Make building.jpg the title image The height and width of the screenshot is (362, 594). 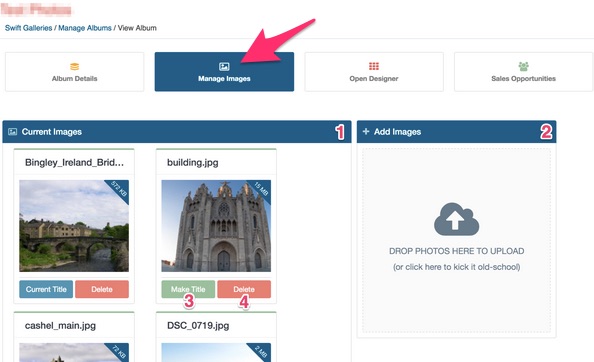point(188,289)
